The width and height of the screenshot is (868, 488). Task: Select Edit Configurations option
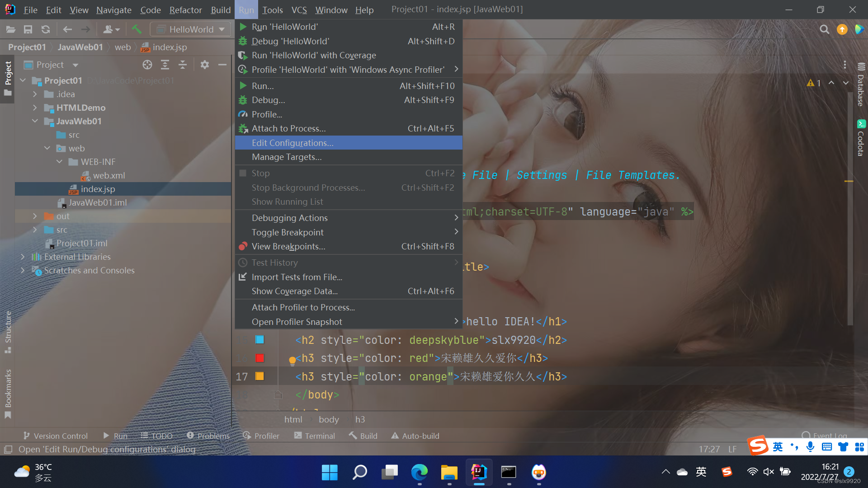pyautogui.click(x=292, y=142)
